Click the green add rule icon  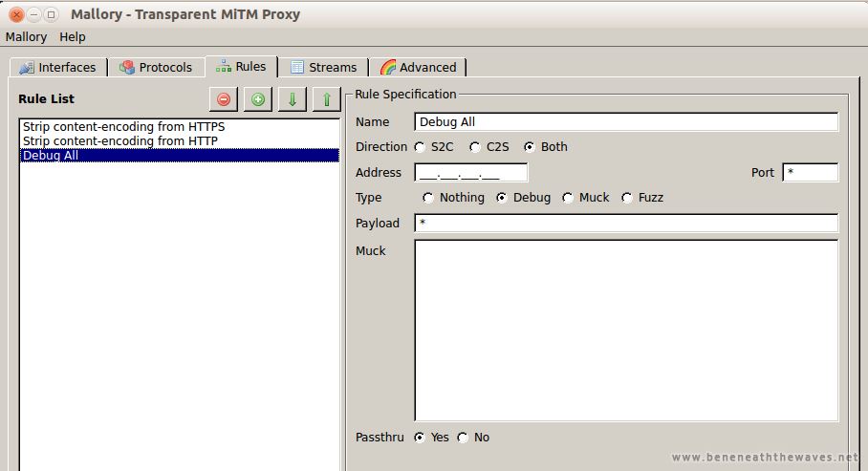pyautogui.click(x=258, y=99)
